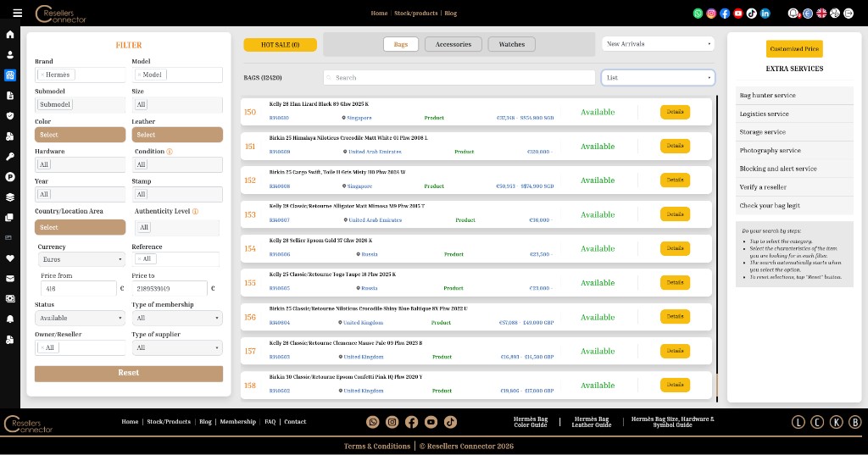The width and height of the screenshot is (868, 455).
Task: Open the Color Select dropdown
Action: pos(81,135)
